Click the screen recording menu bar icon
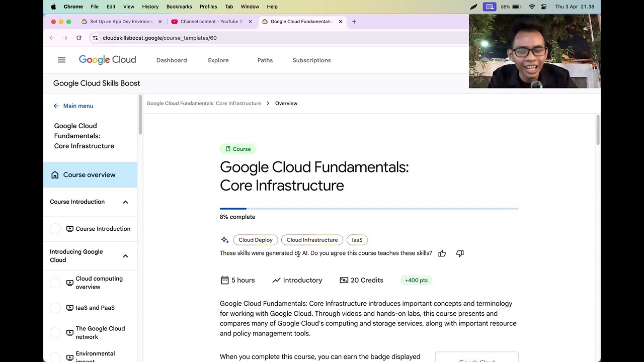Viewport: 644px width, 362px height. click(x=489, y=7)
